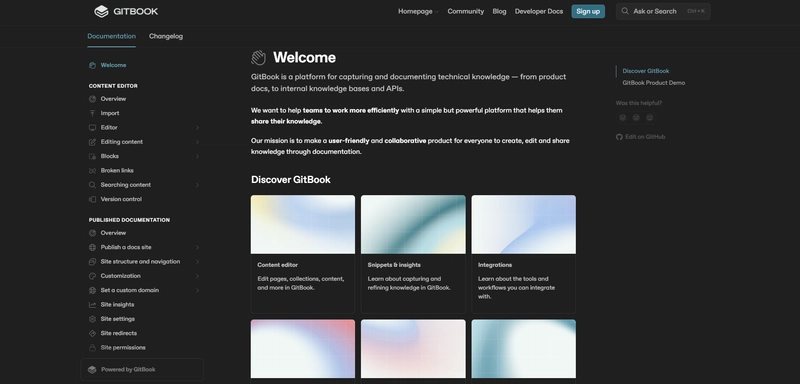Jump to Discover GitBook in page outline
800x384 pixels.
point(645,71)
